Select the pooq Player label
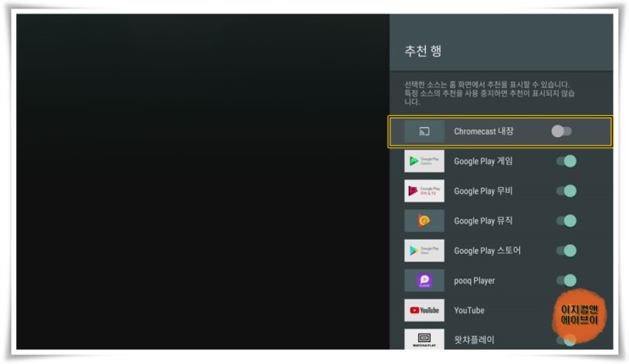Screen dimensions: 629x364 (474, 281)
